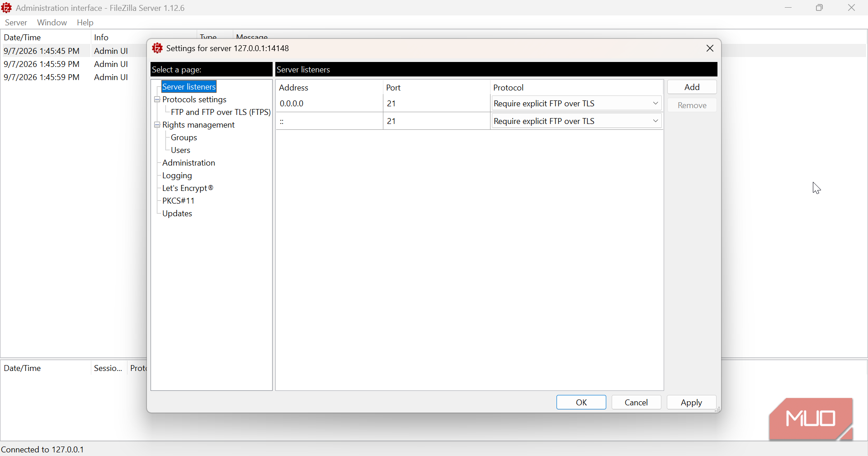The width and height of the screenshot is (868, 456).
Task: Open the Updates page
Action: [177, 214]
